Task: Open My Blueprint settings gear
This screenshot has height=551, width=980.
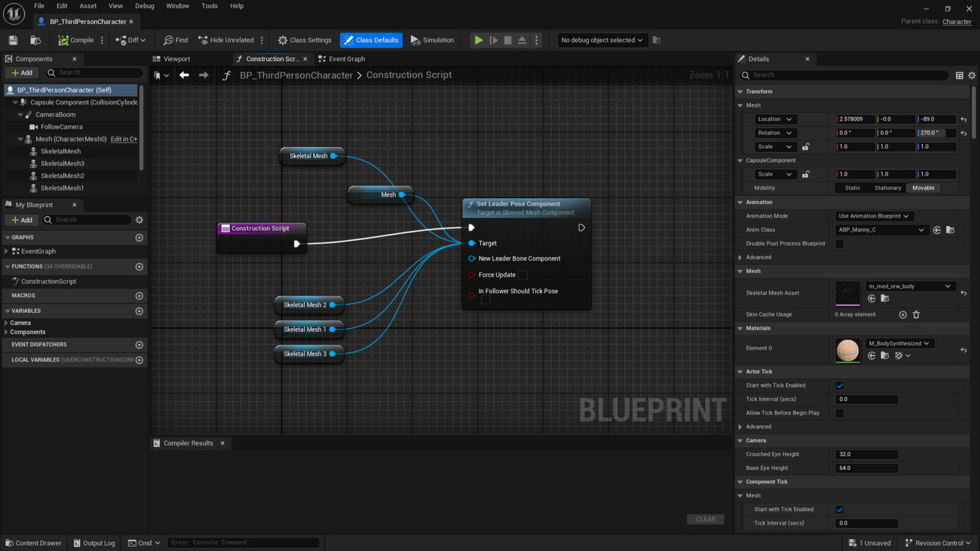Action: [140, 220]
